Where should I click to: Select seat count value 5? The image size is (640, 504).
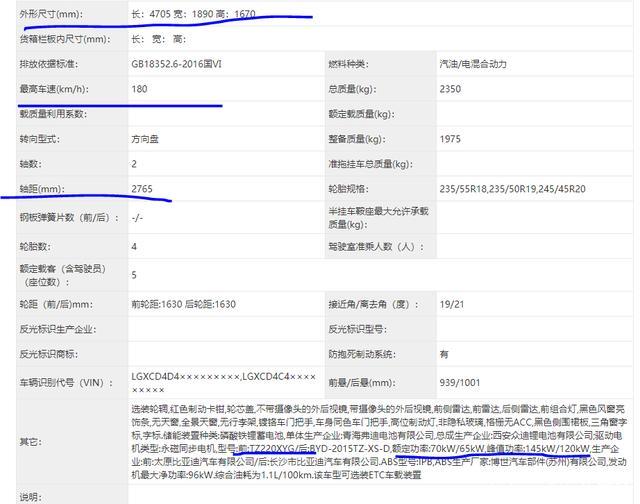tap(134, 275)
